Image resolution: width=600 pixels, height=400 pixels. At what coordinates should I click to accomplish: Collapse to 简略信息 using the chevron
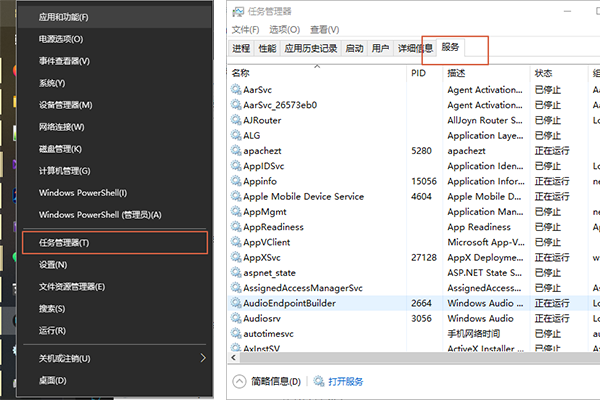[x=240, y=381]
